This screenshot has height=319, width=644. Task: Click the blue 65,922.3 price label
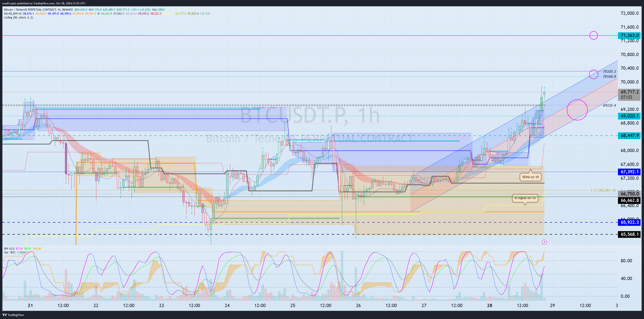(629, 222)
